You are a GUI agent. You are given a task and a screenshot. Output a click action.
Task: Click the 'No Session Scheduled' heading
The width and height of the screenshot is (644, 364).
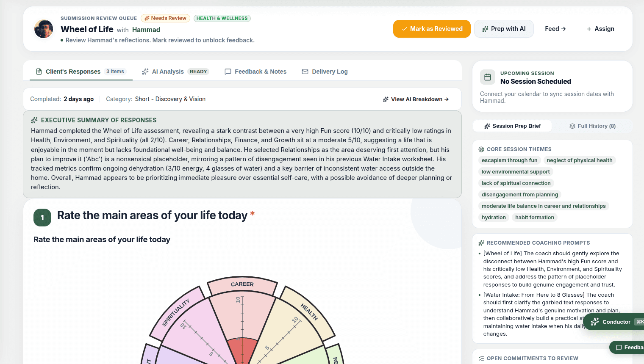pyautogui.click(x=536, y=82)
